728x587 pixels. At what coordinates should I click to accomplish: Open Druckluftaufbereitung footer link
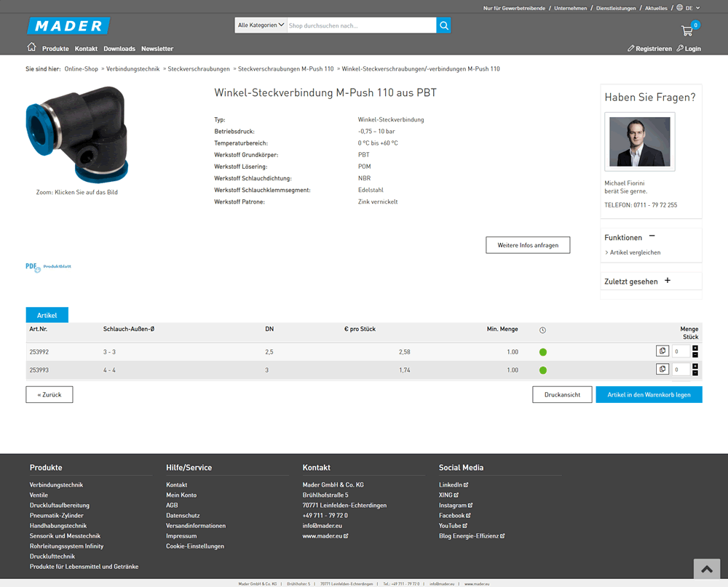(60, 505)
